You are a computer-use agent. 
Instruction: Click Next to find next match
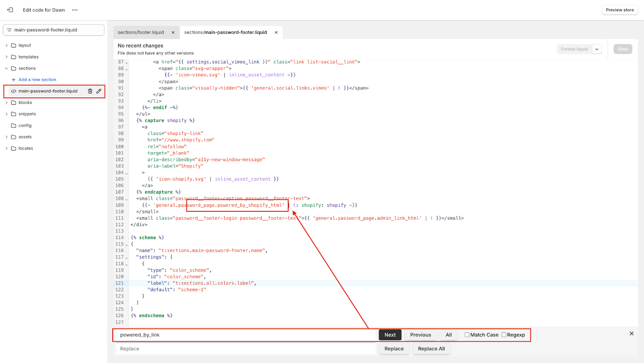point(390,335)
